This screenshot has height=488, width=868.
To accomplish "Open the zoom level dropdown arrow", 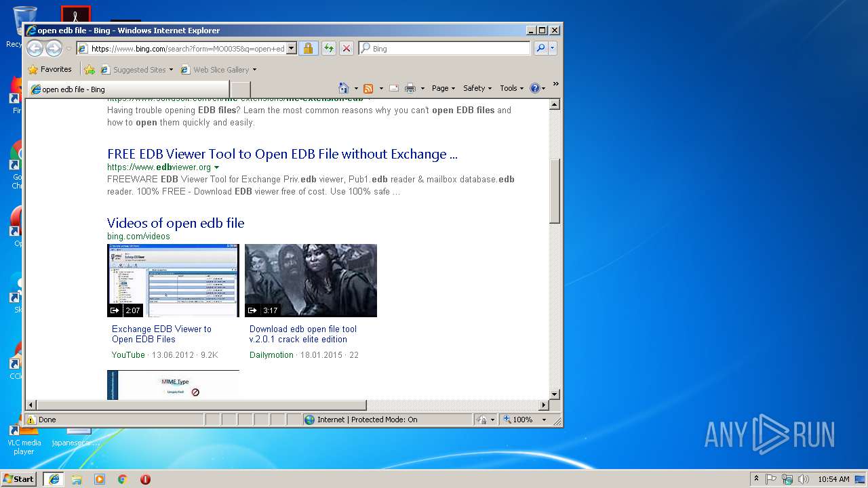I will point(544,420).
